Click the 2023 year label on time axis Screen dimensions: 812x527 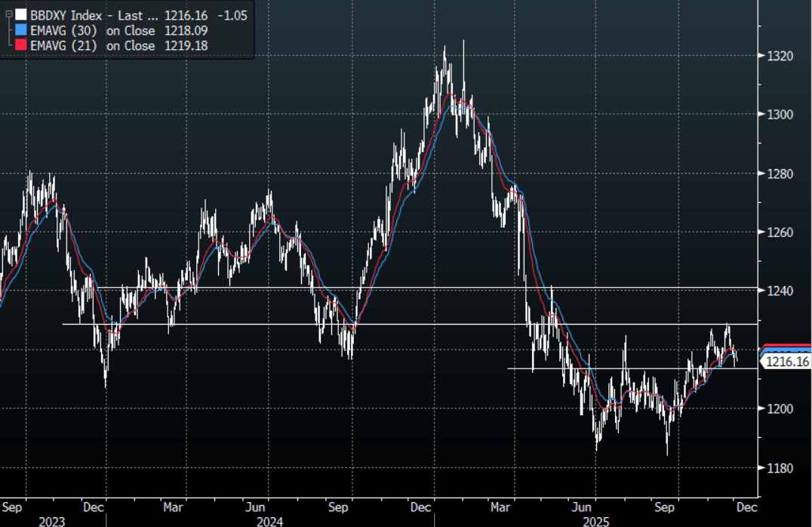51,521
